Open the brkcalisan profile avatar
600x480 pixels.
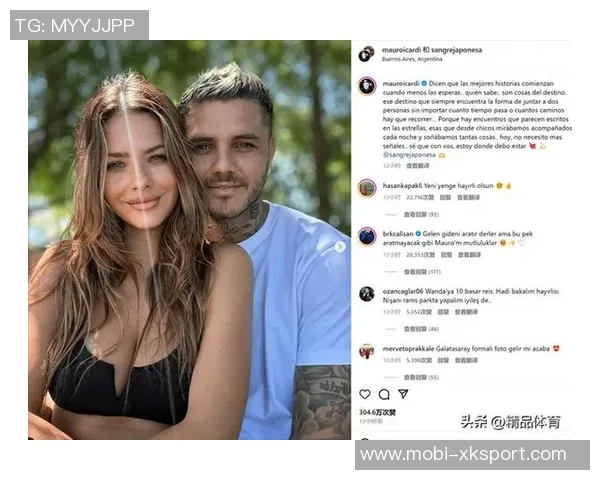click(x=367, y=236)
